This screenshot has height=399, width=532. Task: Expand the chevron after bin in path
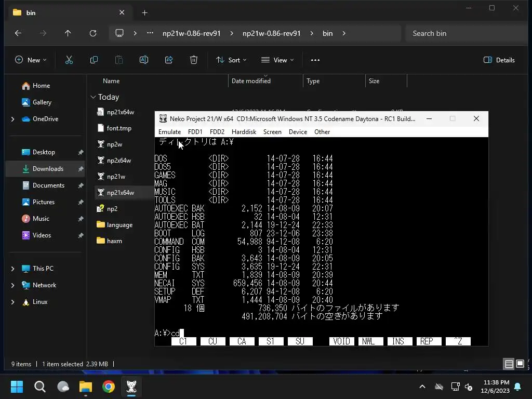tap(344, 33)
